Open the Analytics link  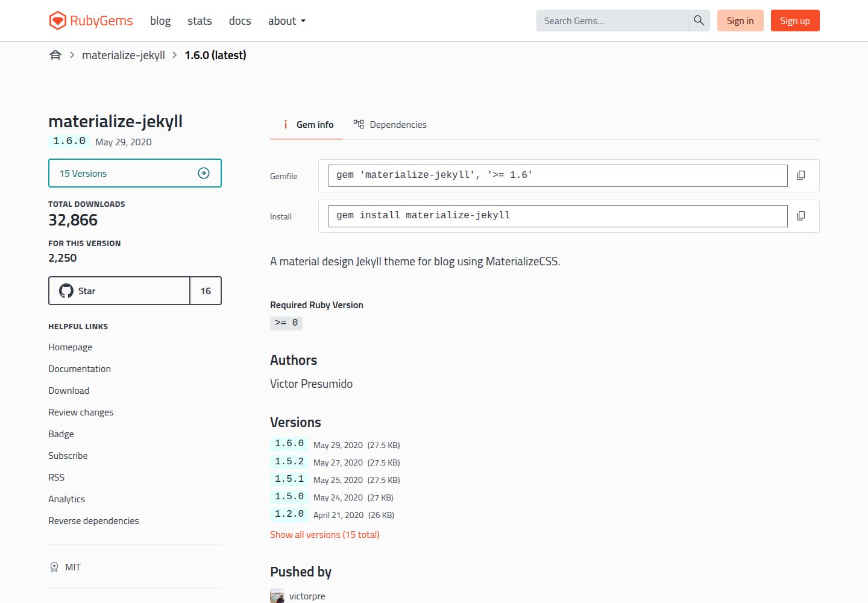click(x=67, y=499)
